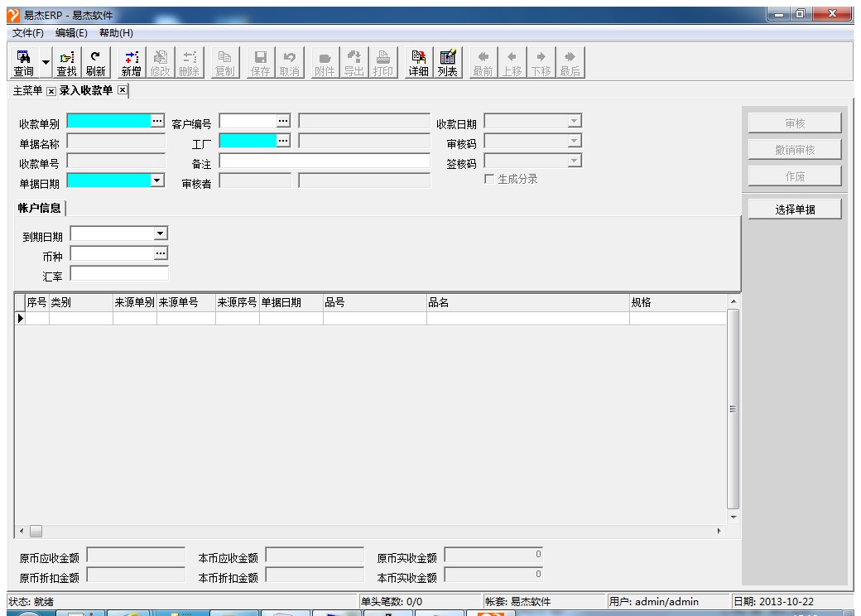Click the 打印 (Print) toolbar icon
The width and height of the screenshot is (861, 616).
tap(382, 63)
